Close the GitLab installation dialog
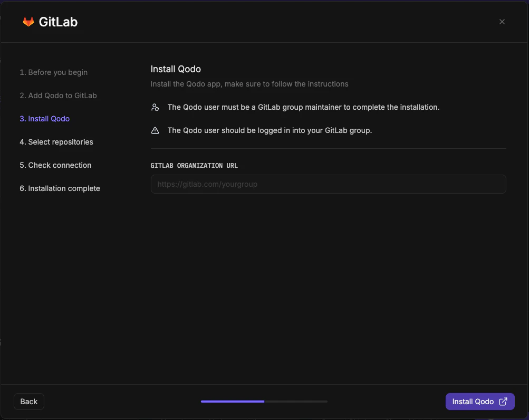 [x=502, y=22]
